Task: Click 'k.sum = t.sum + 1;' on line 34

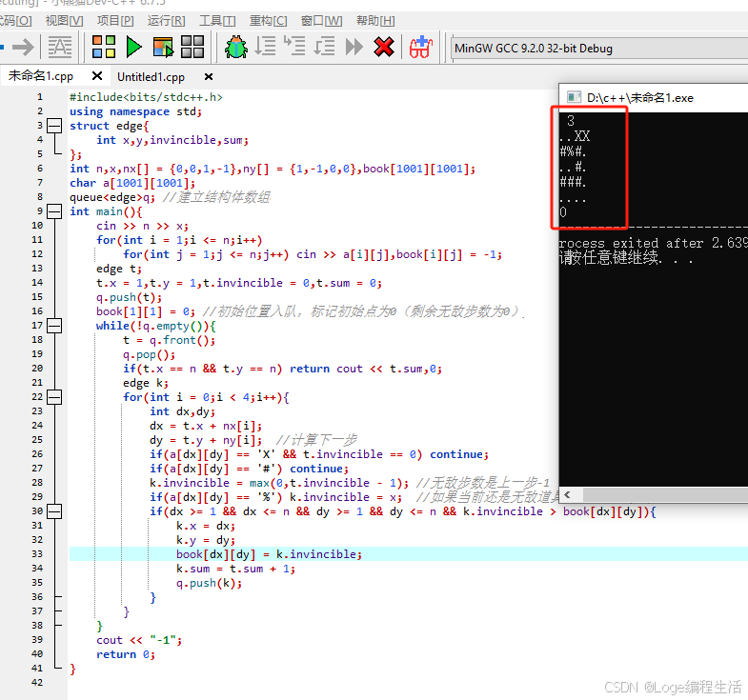Action: pyautogui.click(x=235, y=569)
